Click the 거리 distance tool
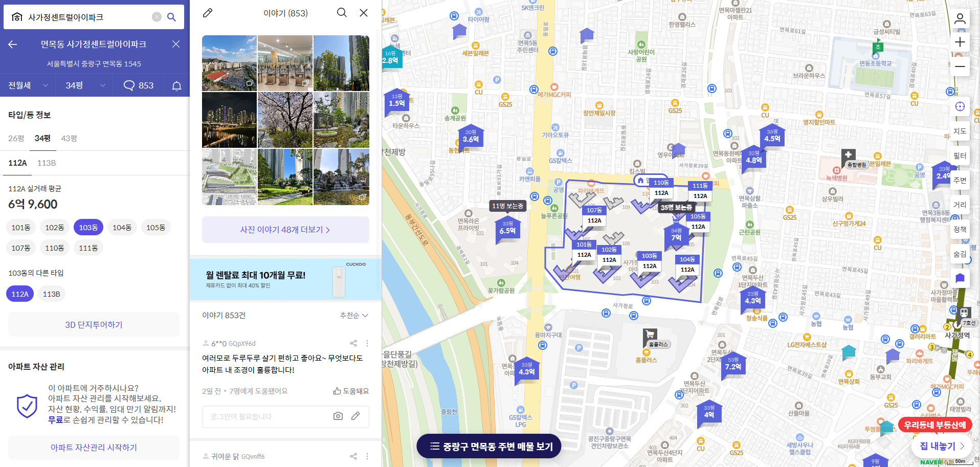Screen dimensions: 980x467 tap(960, 205)
